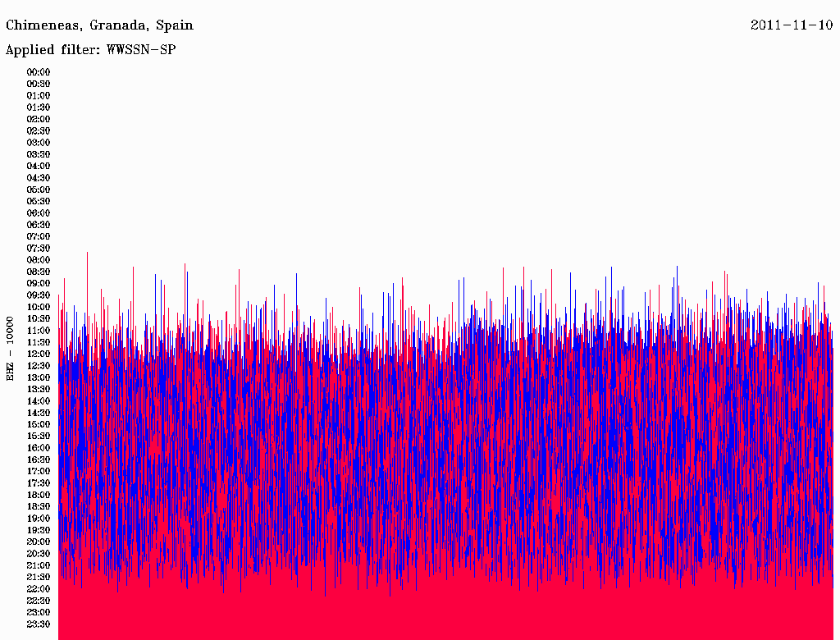Click the 22:00 time label

click(x=39, y=588)
